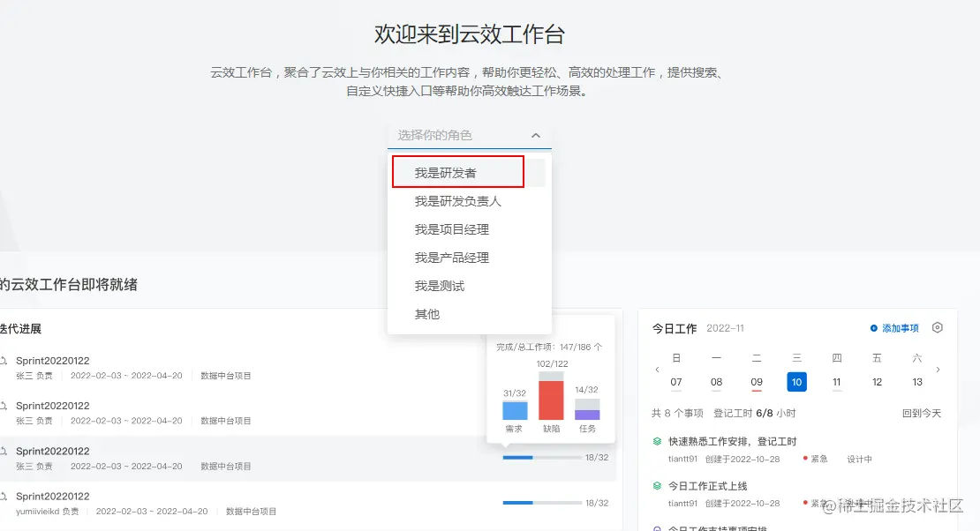Click progress bar of highlighted Sprint20220122 row
This screenshot has width=980, height=531.
click(542, 458)
